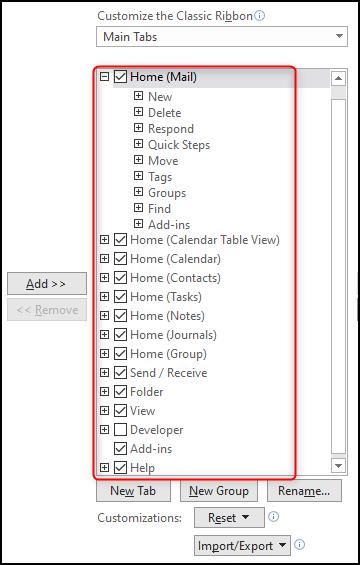Viewport: 360px width, 565px height.
Task: Expand the Respond group
Action: (138, 128)
